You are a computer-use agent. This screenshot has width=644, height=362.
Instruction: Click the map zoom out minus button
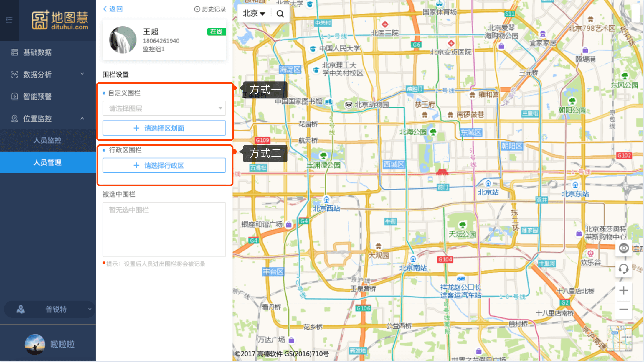point(623,309)
